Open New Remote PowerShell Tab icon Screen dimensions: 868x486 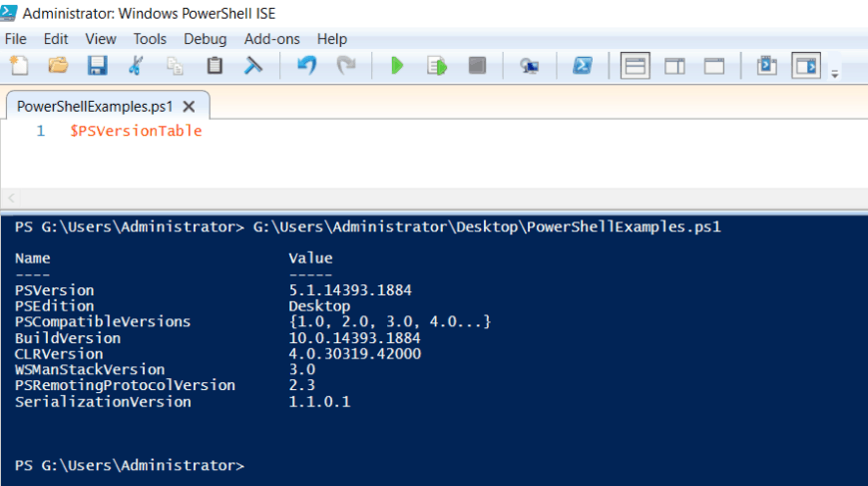(x=529, y=67)
